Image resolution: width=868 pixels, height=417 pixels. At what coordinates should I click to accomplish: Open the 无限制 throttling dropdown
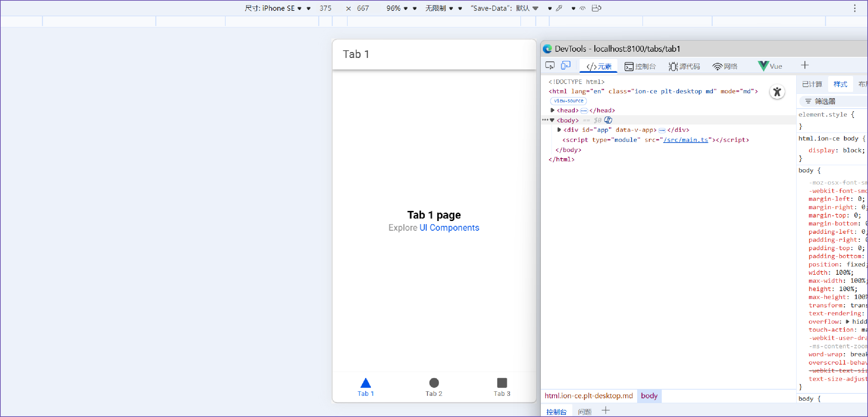click(439, 8)
